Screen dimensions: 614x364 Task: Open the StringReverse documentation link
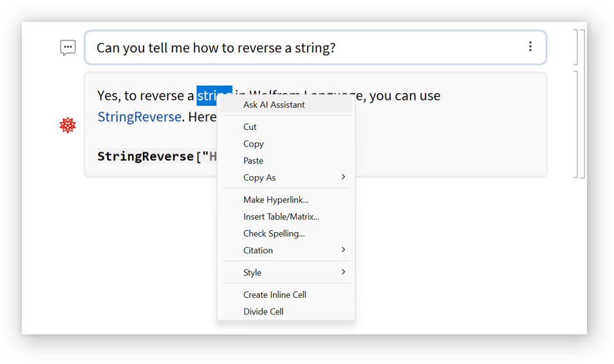[139, 117]
